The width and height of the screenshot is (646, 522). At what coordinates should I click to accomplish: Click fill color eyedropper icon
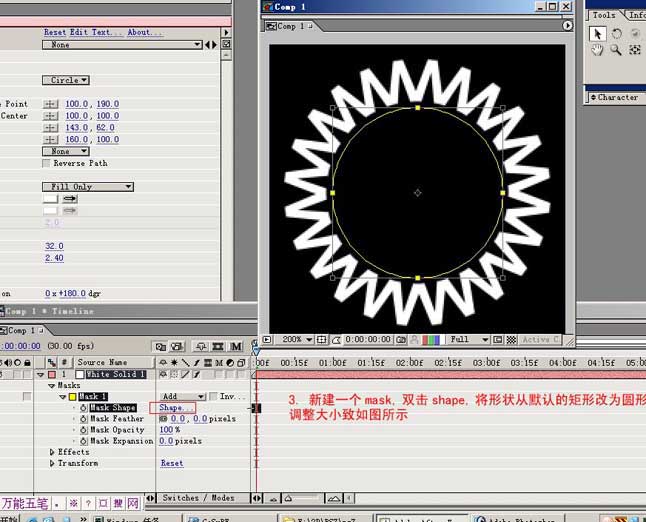tap(70, 199)
